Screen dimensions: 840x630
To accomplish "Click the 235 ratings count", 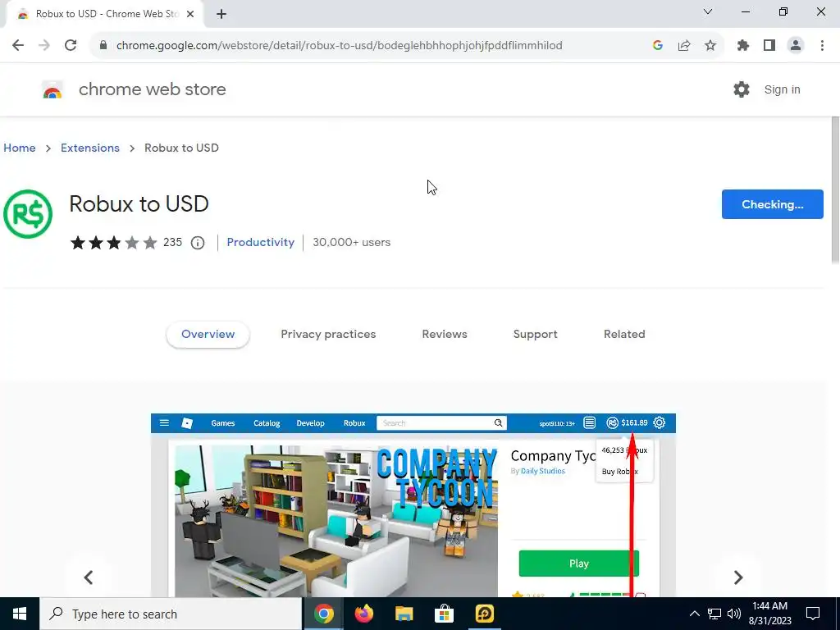I will (172, 242).
